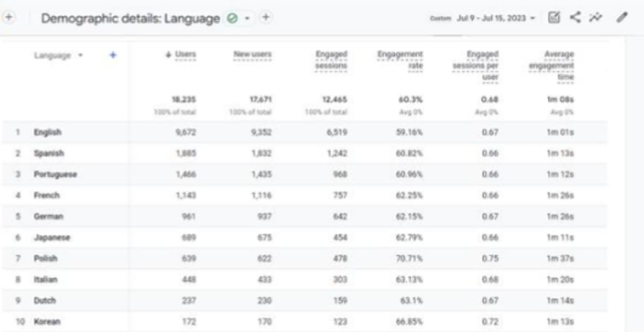This screenshot has height=332, width=644.
Task: Click the plus icon right of the report title
Action: point(265,17)
